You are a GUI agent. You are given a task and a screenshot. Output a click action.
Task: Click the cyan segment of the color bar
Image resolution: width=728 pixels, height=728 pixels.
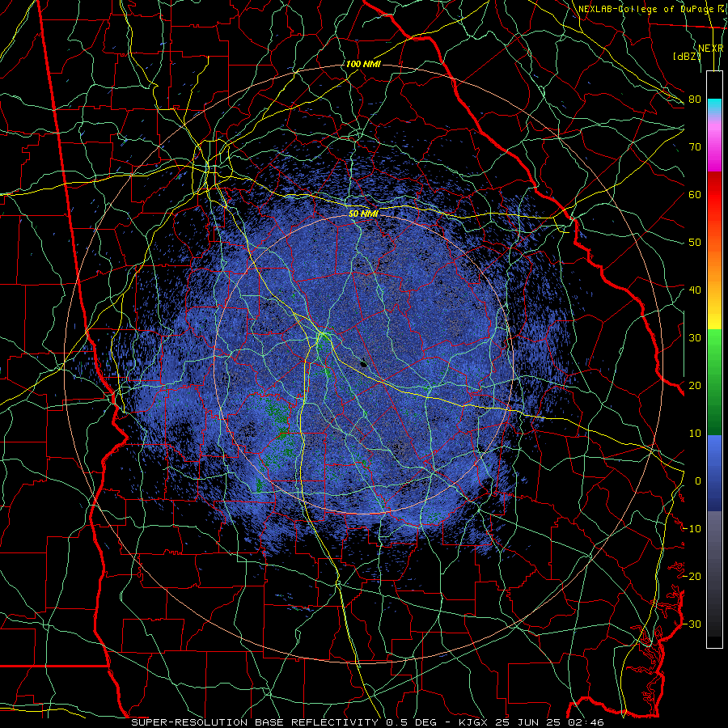[x=714, y=108]
